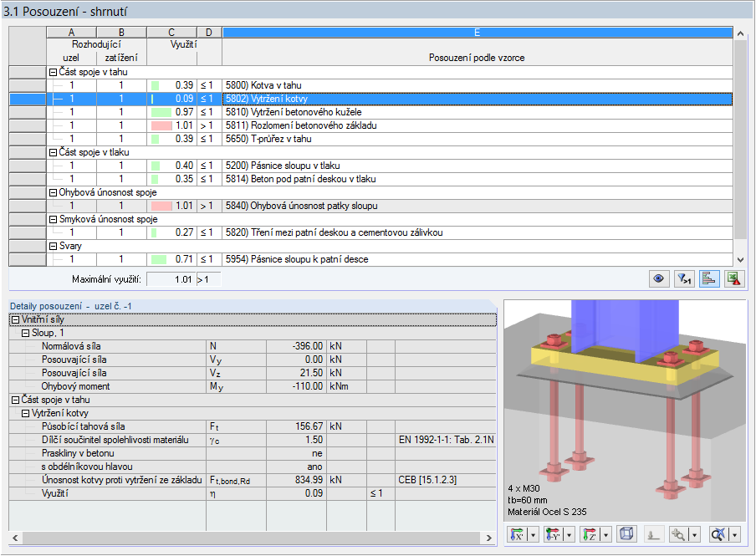Collapse 'Vytržení kotvy' details node

pyautogui.click(x=26, y=414)
